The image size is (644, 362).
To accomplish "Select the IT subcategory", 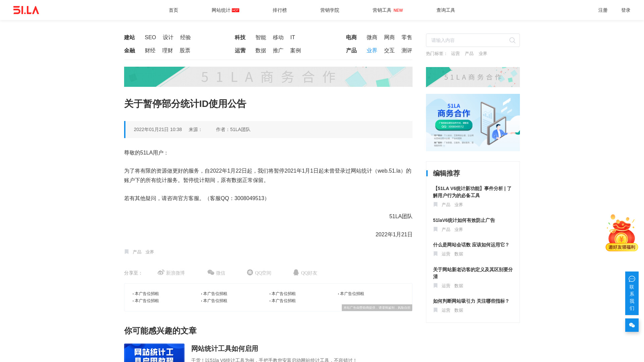I will pos(293,38).
